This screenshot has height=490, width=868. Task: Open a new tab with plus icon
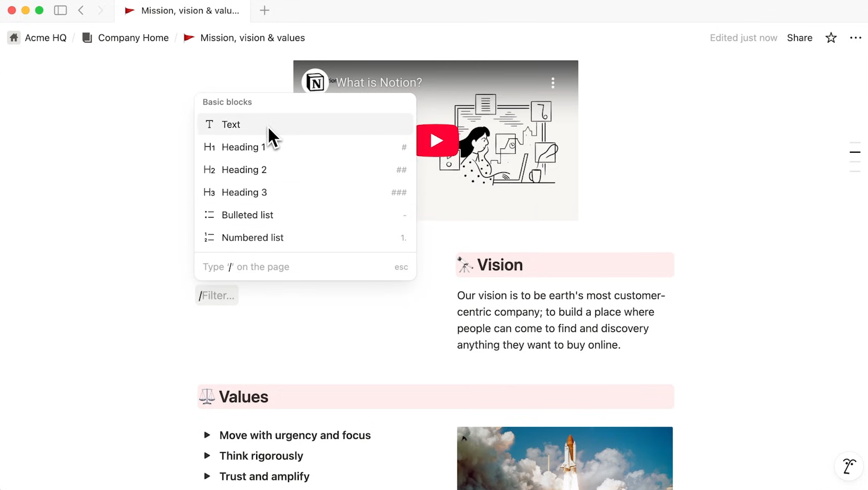(x=264, y=10)
